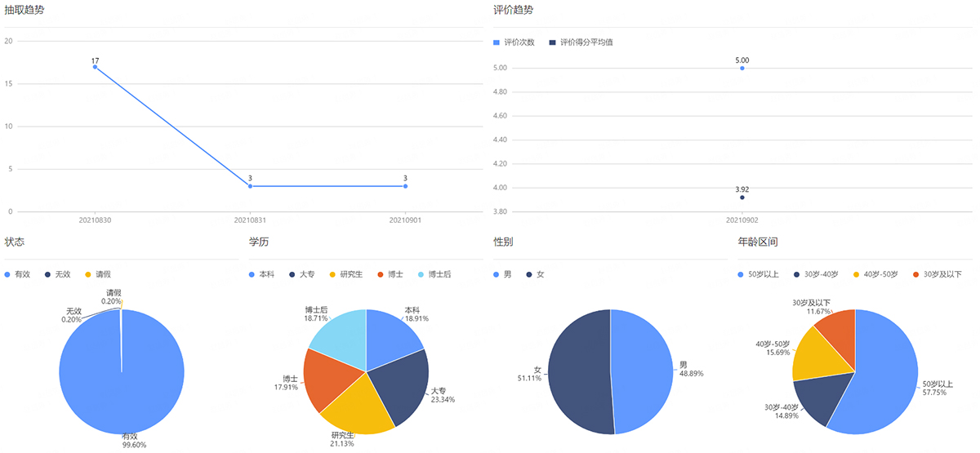
Task: Click the 20210902 axis label
Action: click(x=742, y=220)
